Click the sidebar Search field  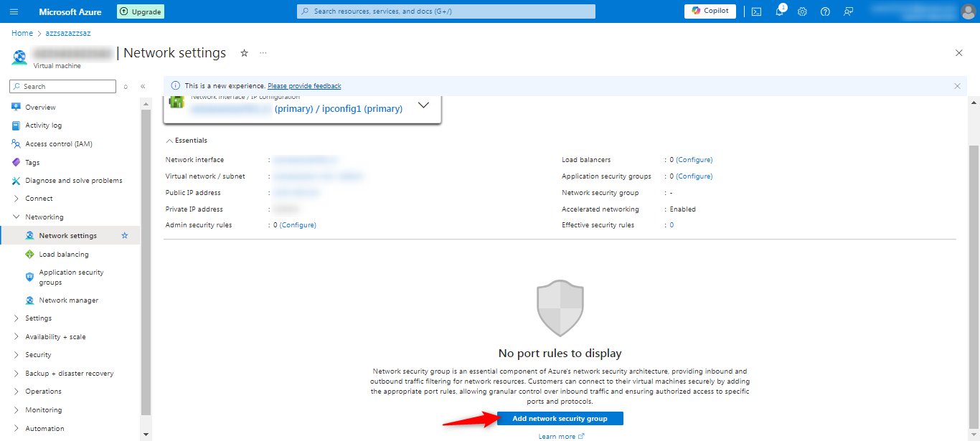point(63,86)
